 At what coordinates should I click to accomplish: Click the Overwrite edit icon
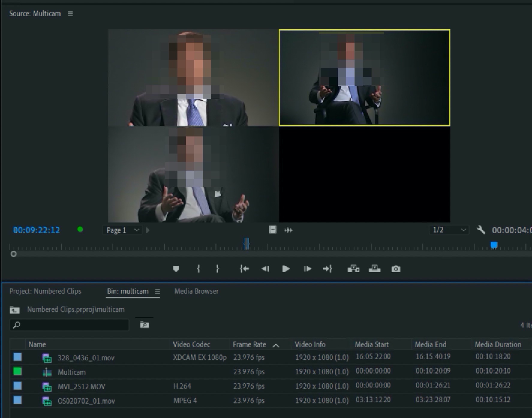click(375, 269)
